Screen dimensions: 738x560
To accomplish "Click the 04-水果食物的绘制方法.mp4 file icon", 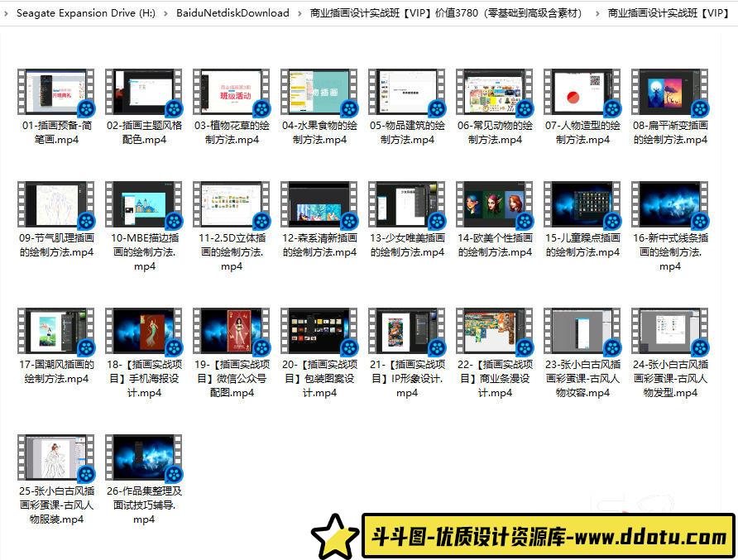I will click(x=319, y=92).
